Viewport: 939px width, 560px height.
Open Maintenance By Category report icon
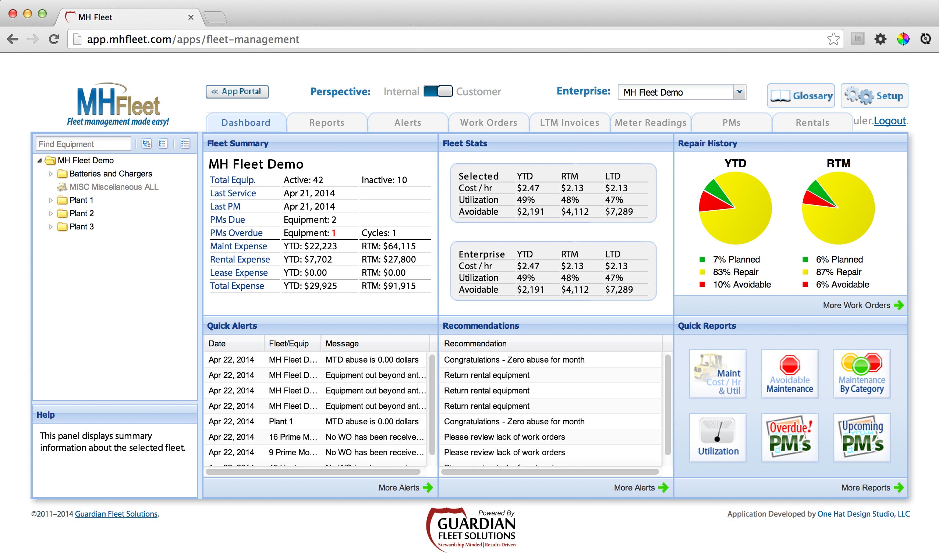tap(862, 374)
